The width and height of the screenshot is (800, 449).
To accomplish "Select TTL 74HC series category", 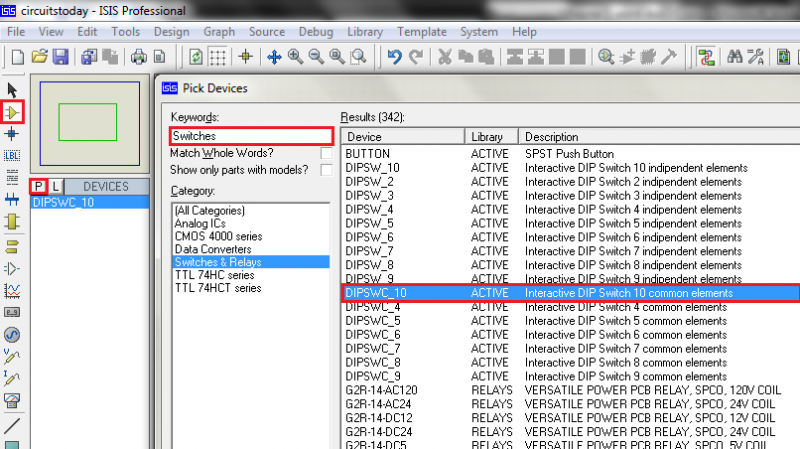I will point(213,275).
